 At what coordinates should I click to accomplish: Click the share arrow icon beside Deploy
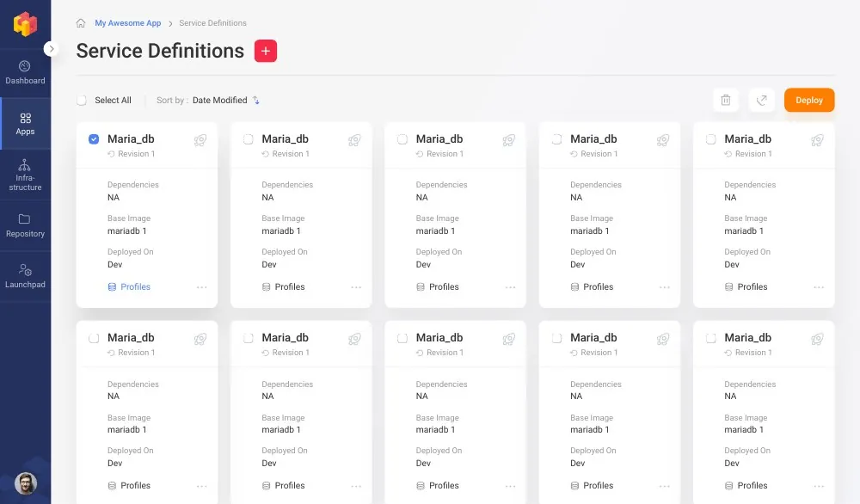click(761, 101)
